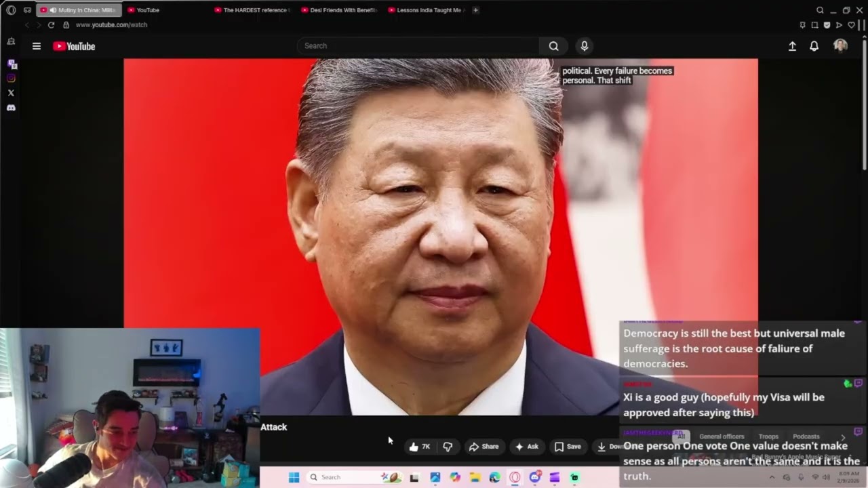
Task: Open File Explorer from the taskbar
Action: 475,477
